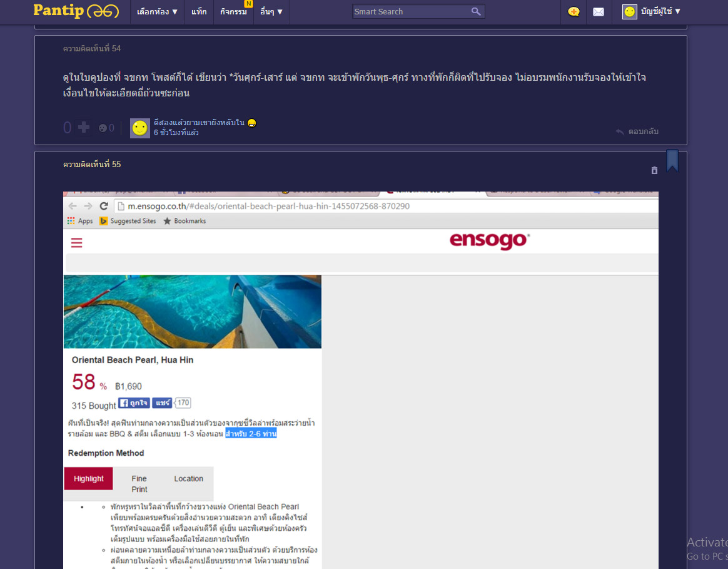The height and width of the screenshot is (569, 728).
Task: Click the search magnifier icon
Action: tap(476, 12)
